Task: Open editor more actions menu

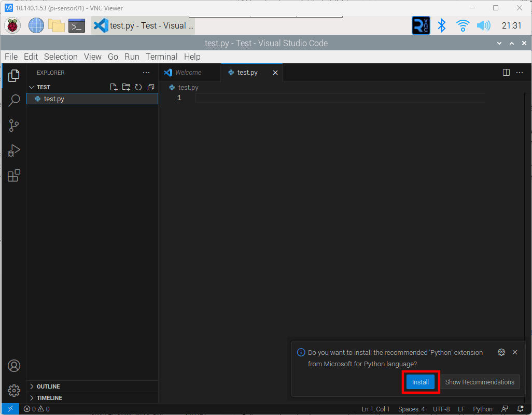Action: [x=520, y=72]
